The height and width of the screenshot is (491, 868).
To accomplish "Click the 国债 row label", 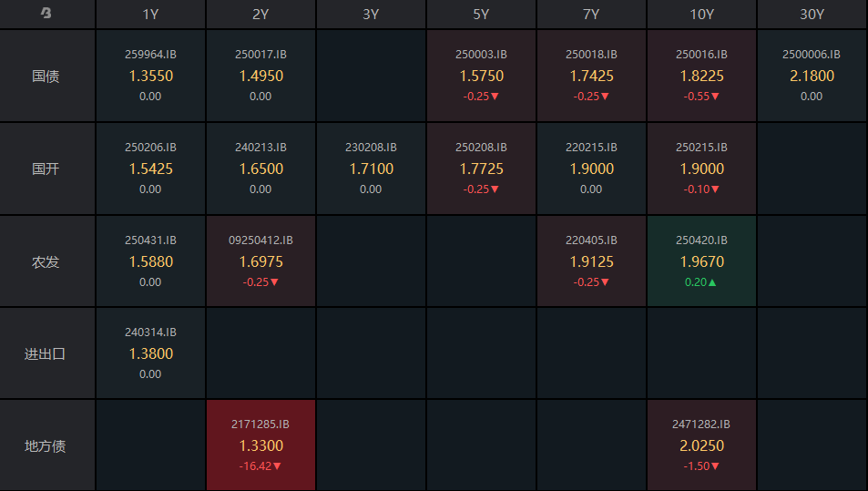I will [46, 76].
